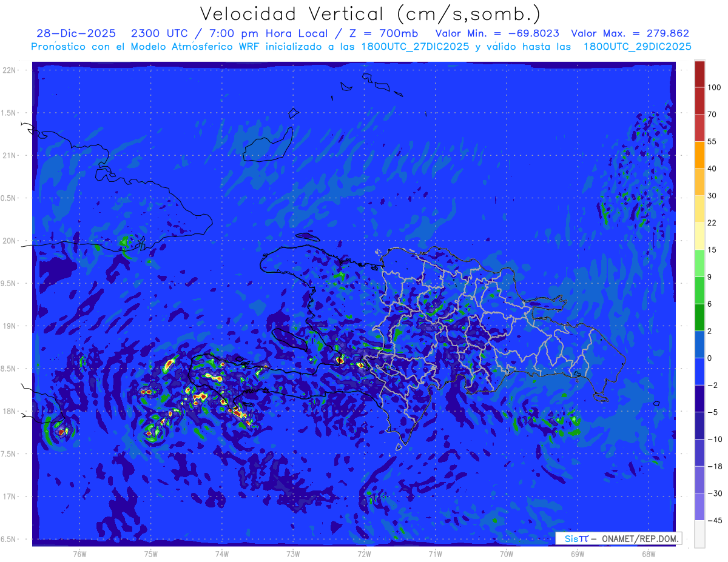Click the blue swatch between -2 and 0
Screen dimensions: 728x562
(x=699, y=371)
